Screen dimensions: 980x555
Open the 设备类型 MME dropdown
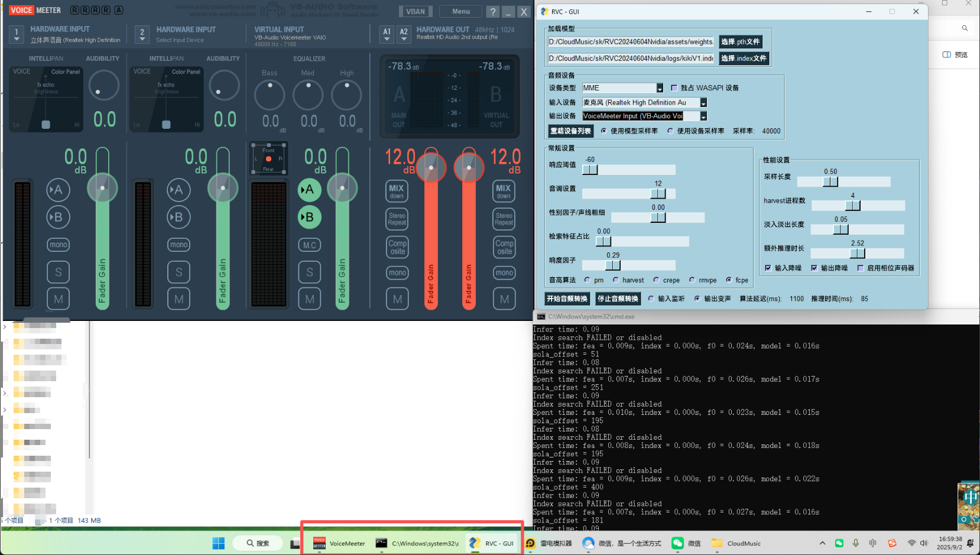pos(660,88)
